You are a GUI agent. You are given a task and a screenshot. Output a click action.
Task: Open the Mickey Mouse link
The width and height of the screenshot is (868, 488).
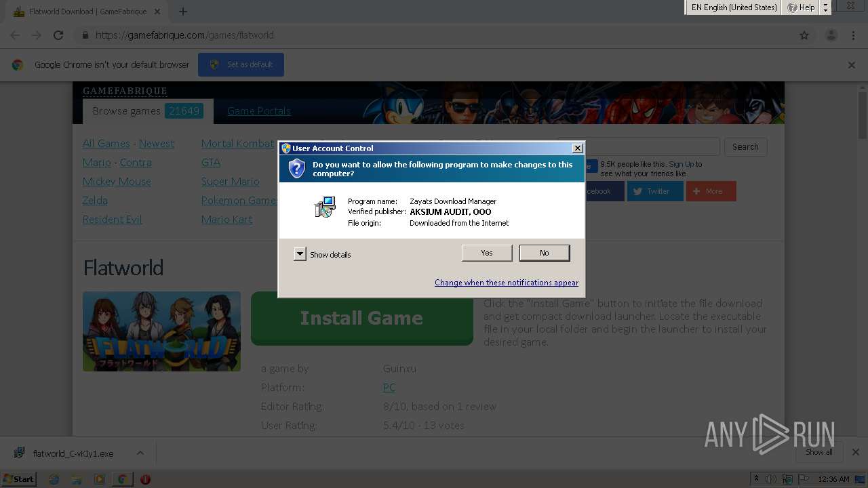(x=117, y=182)
